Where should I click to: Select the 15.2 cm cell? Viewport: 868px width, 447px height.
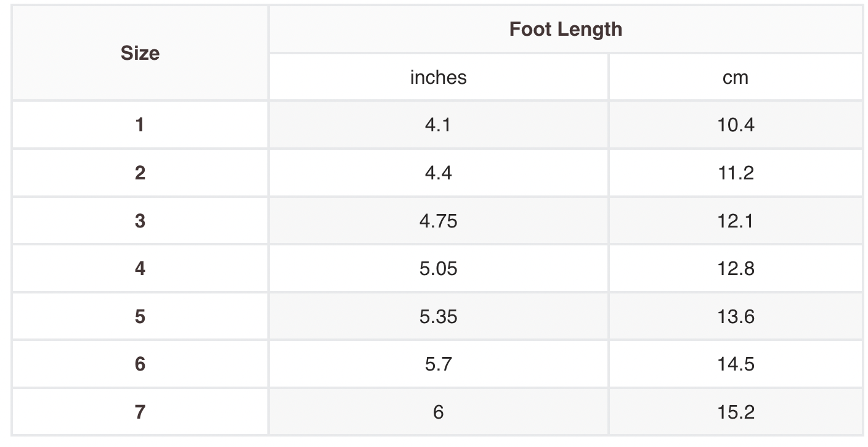pyautogui.click(x=735, y=412)
